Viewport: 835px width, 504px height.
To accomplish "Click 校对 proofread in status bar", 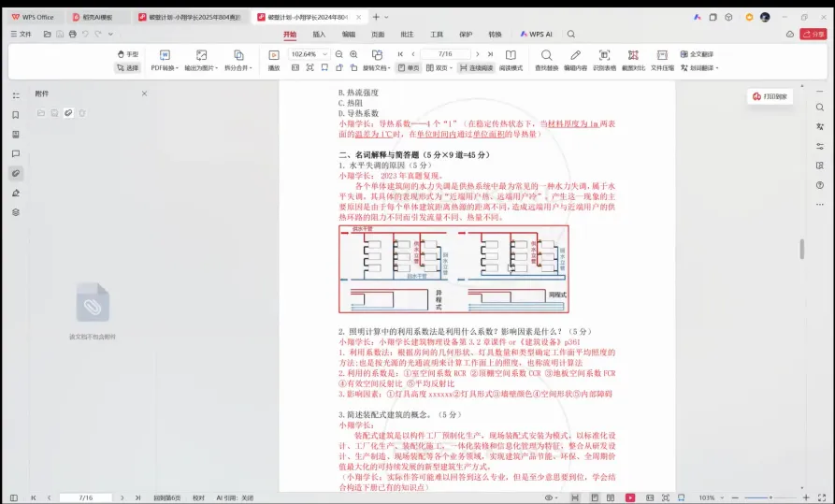I will point(198,497).
